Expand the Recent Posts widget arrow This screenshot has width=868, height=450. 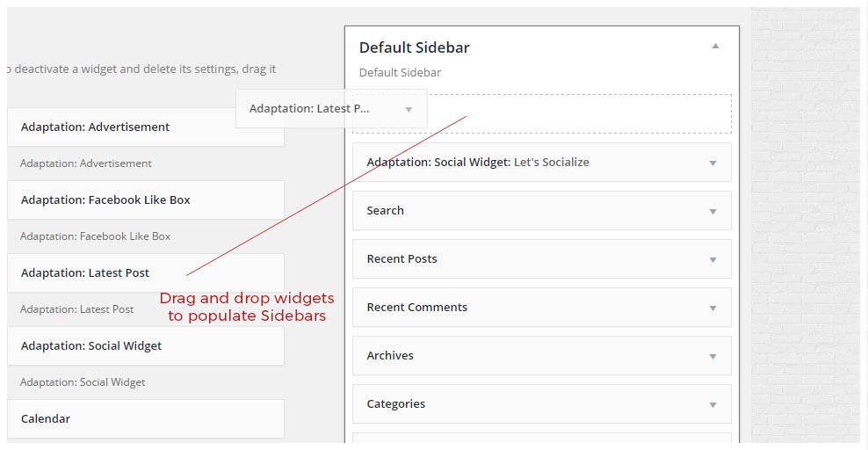[712, 259]
